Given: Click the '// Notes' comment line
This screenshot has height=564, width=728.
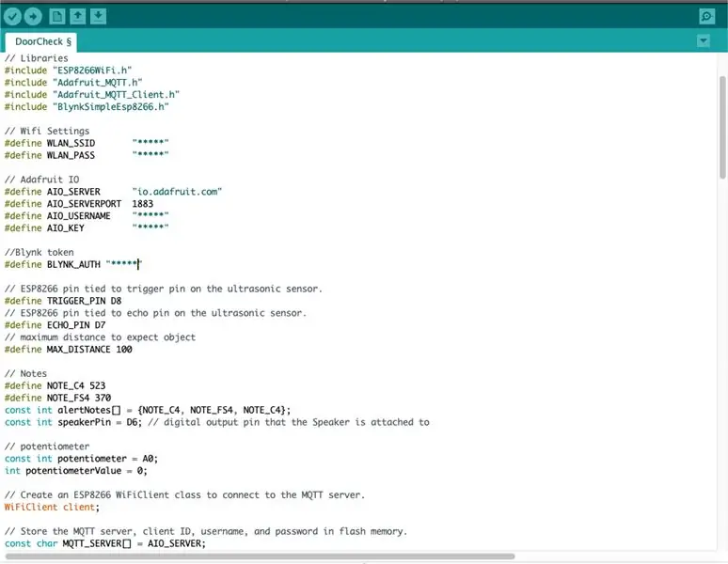Looking at the screenshot, I should click(x=25, y=373).
